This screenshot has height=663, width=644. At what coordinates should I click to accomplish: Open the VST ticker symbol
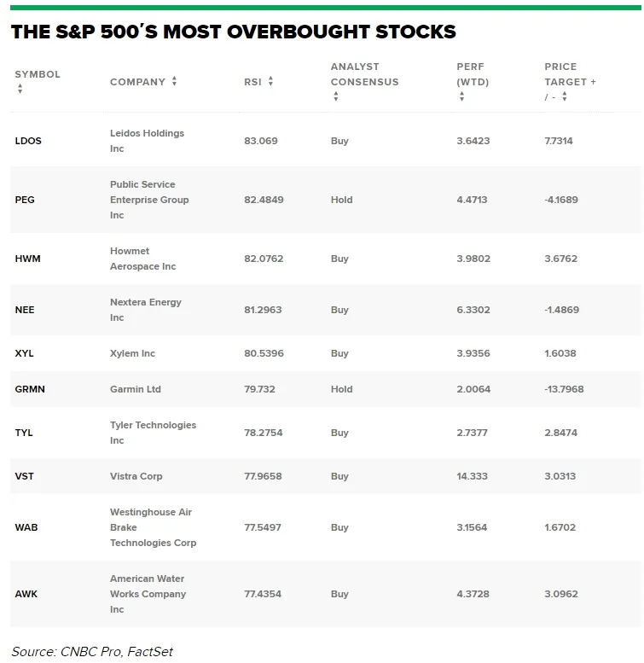coord(25,476)
